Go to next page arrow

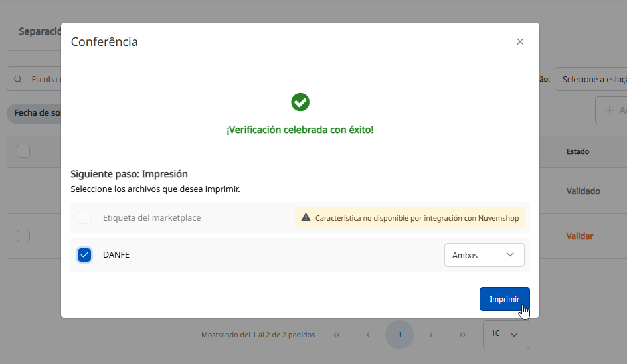(x=431, y=335)
